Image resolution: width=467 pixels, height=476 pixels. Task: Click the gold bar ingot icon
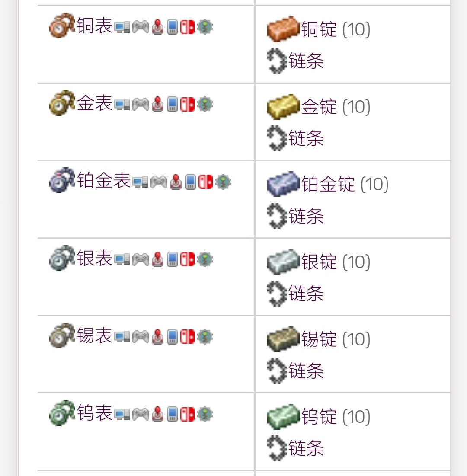pyautogui.click(x=283, y=107)
